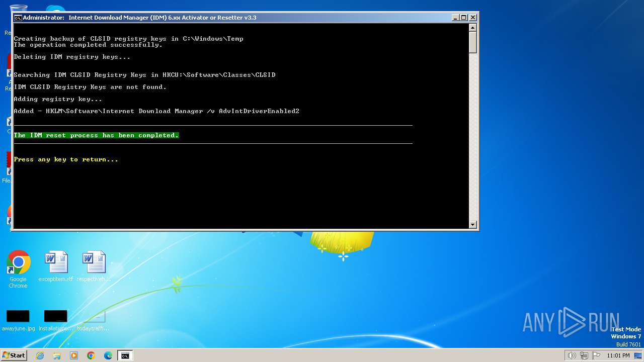Click the console scrollbar up arrow
Viewport: 644px width, 362px height.
(473, 28)
